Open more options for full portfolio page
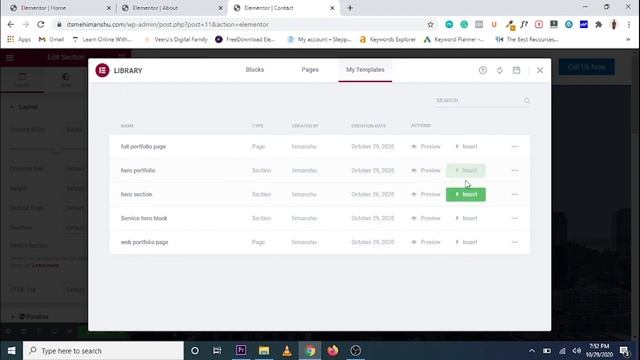Image resolution: width=640 pixels, height=360 pixels. tap(515, 147)
